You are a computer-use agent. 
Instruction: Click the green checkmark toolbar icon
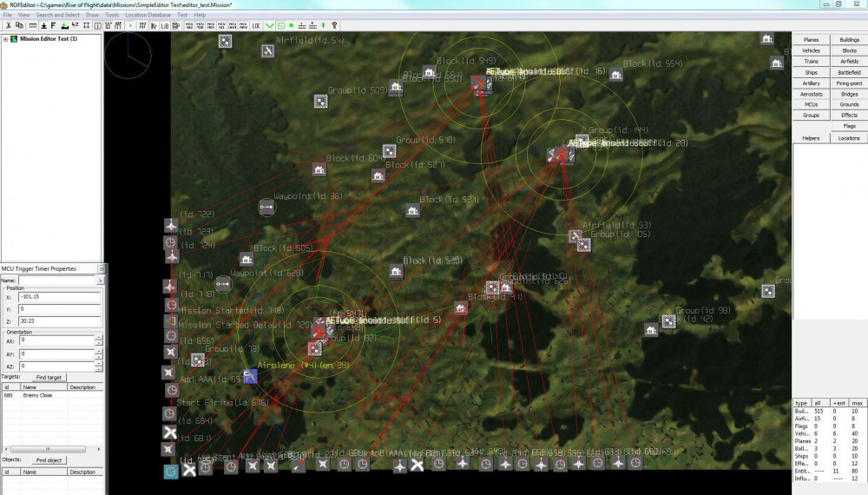[x=269, y=26]
